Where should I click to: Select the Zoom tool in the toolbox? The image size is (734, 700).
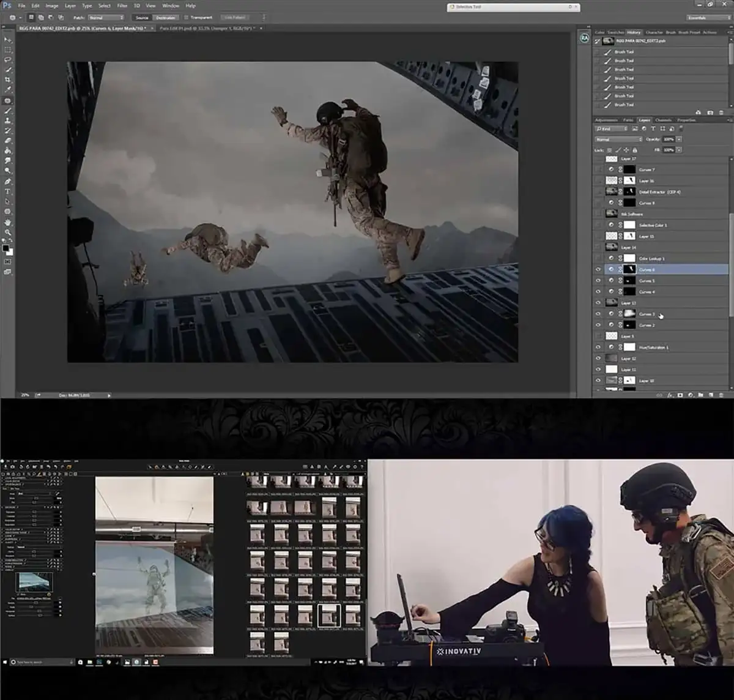tap(8, 233)
